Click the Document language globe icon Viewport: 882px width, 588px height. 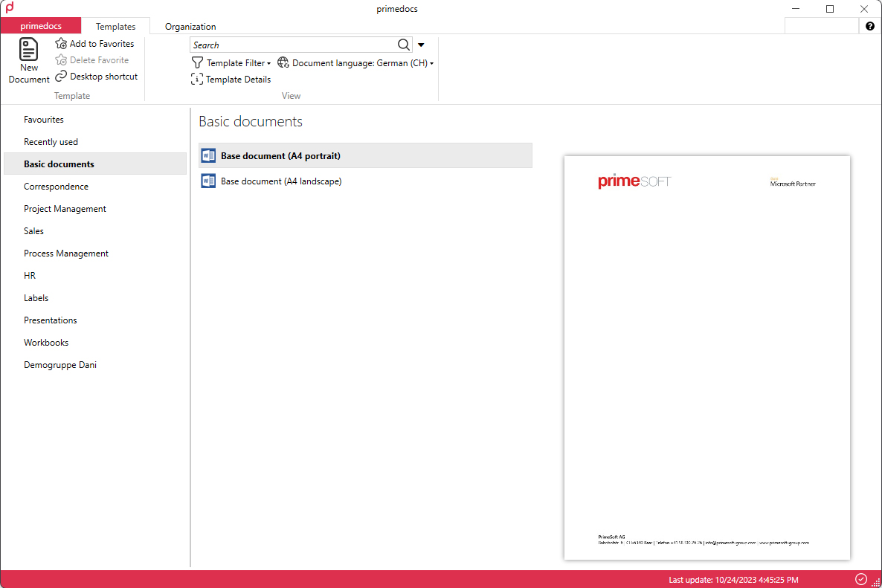pyautogui.click(x=283, y=62)
